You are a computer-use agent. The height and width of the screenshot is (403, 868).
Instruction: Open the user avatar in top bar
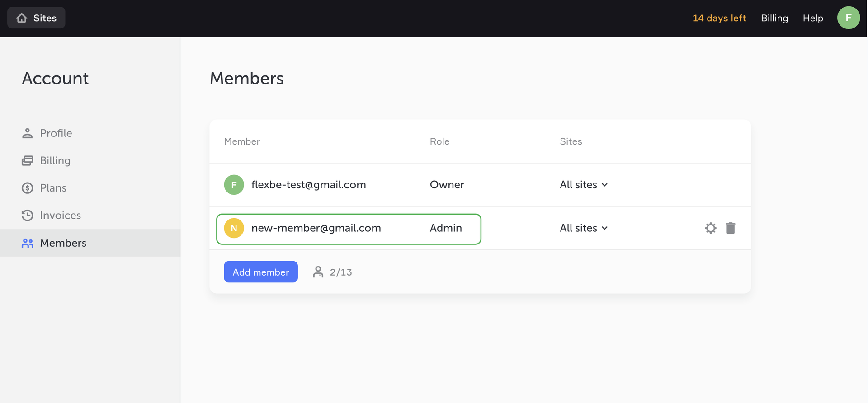(848, 18)
